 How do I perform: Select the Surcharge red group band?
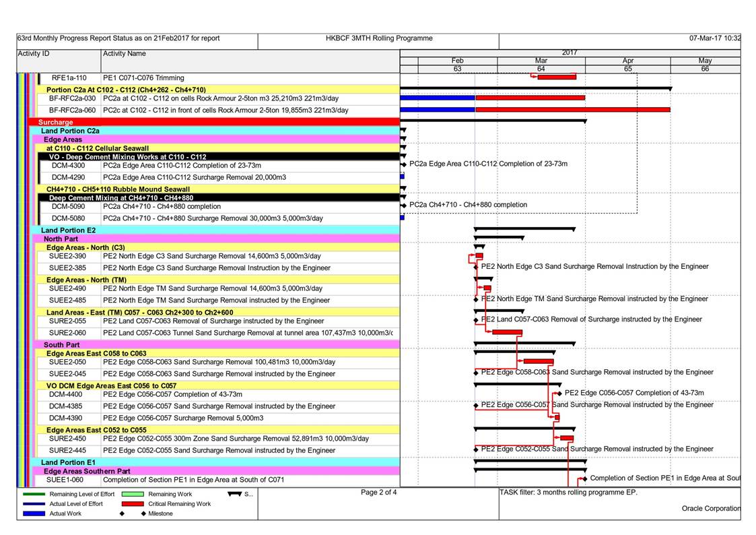(214, 122)
